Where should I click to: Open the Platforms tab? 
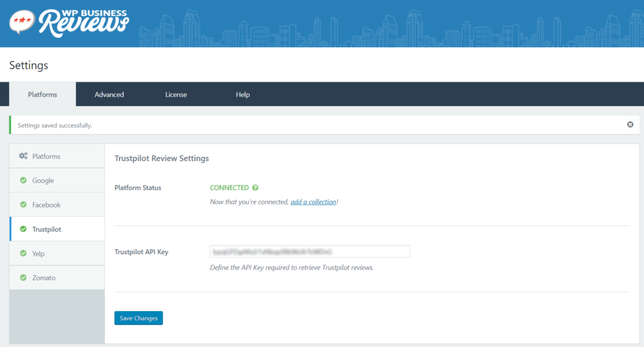43,94
